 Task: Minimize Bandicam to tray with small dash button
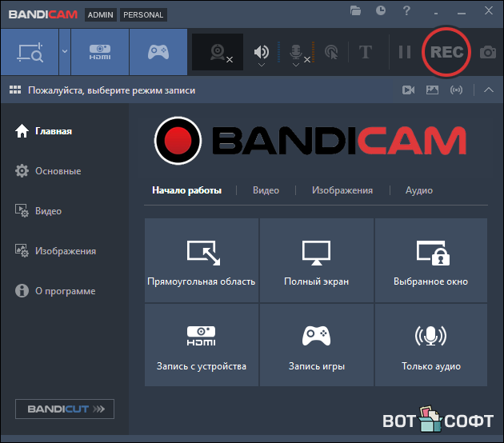click(436, 14)
